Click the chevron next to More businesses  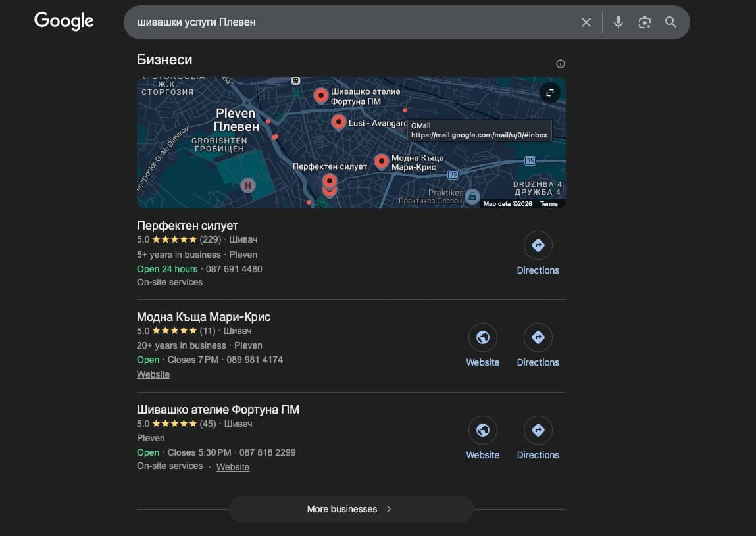point(389,508)
